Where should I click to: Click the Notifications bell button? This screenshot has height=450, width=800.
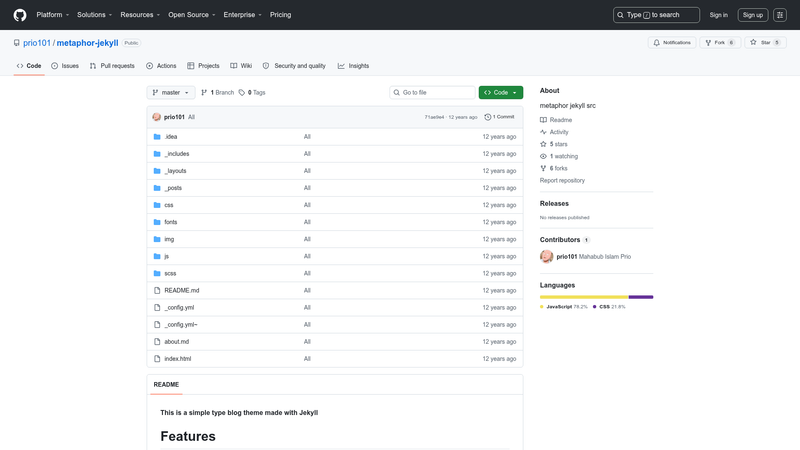pyautogui.click(x=672, y=43)
